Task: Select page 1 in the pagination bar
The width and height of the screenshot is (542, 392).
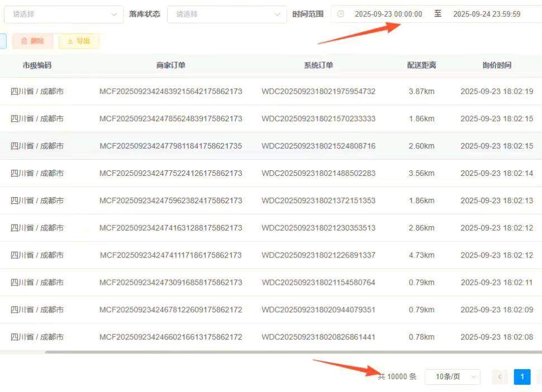Action: (522, 377)
